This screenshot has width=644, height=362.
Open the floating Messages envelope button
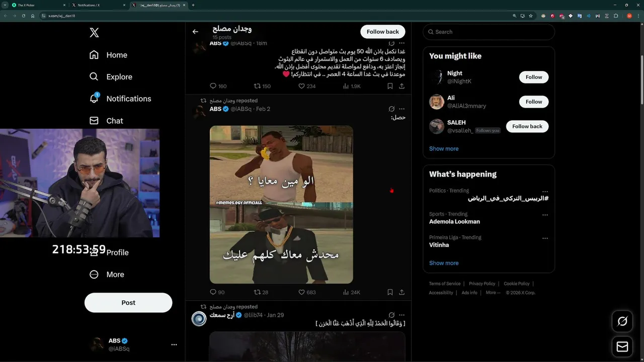click(622, 347)
